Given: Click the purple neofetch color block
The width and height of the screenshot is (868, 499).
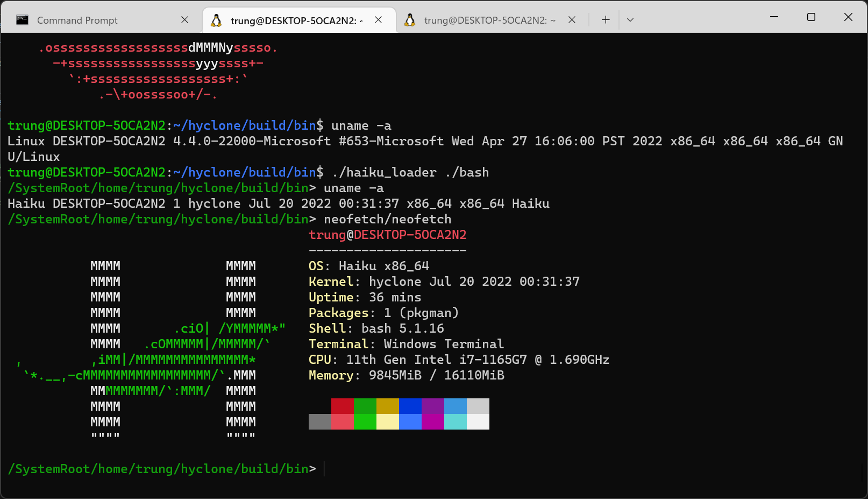Looking at the screenshot, I should [433, 406].
